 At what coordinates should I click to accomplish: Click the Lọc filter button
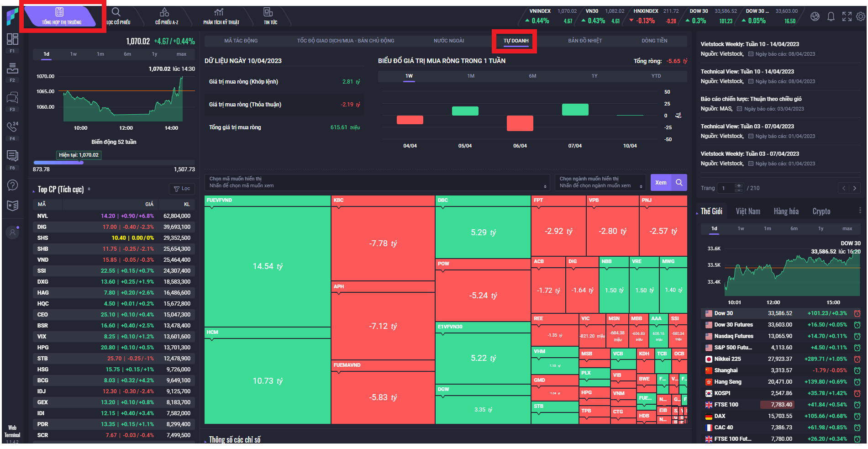pos(182,189)
